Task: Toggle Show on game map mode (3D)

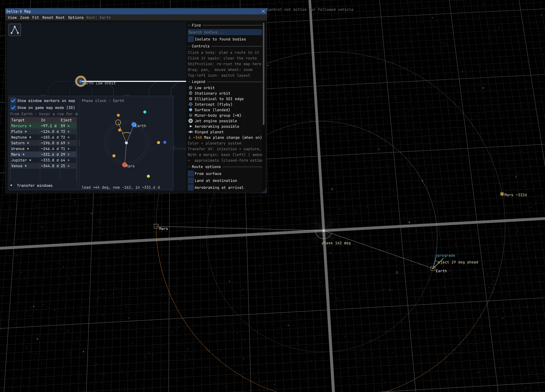Action: [x=13, y=108]
